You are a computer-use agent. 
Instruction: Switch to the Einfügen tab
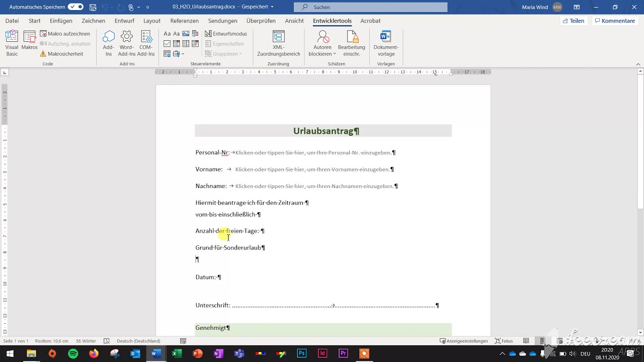coord(61,21)
